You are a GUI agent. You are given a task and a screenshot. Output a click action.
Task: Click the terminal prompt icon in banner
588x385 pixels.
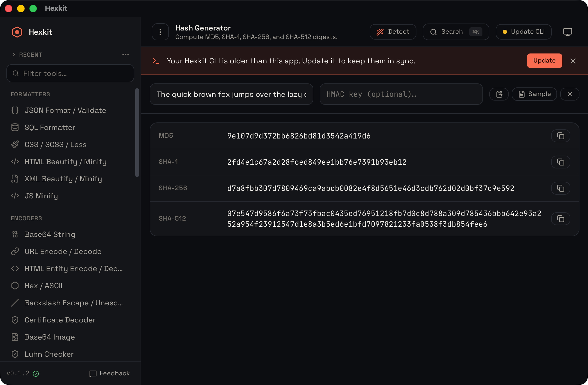click(156, 61)
